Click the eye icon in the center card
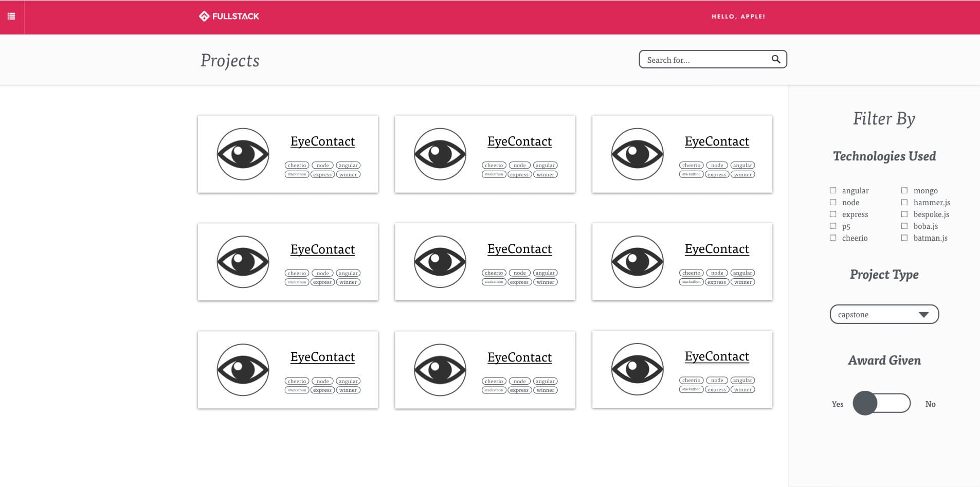Image resolution: width=980 pixels, height=487 pixels. [x=440, y=262]
